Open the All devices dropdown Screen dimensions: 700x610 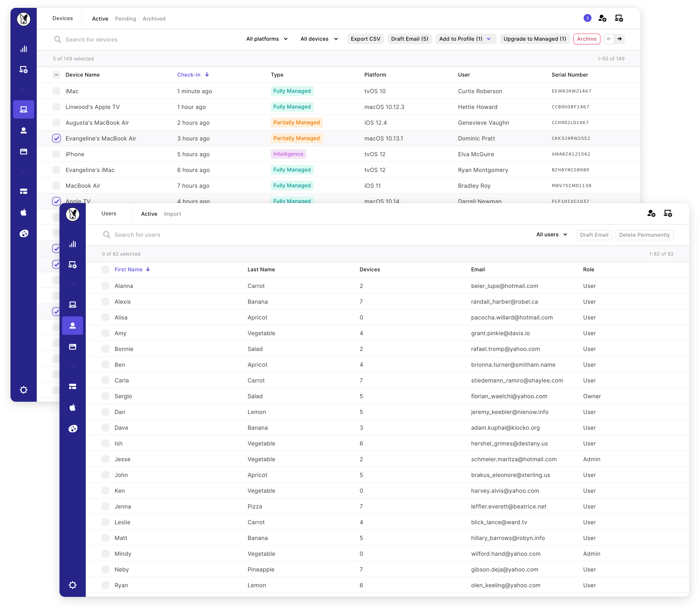[x=319, y=39]
